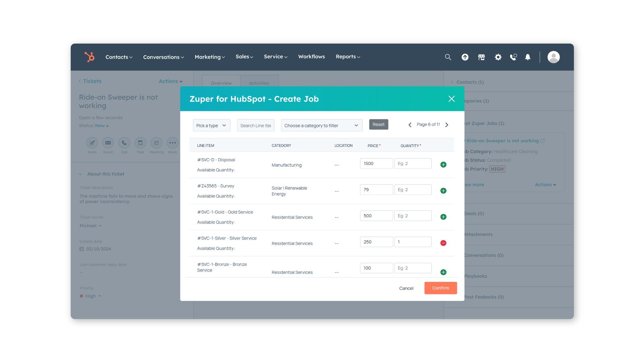Click the Attachments section
Image resolution: width=644 pixels, height=362 pixels.
pos(478,235)
